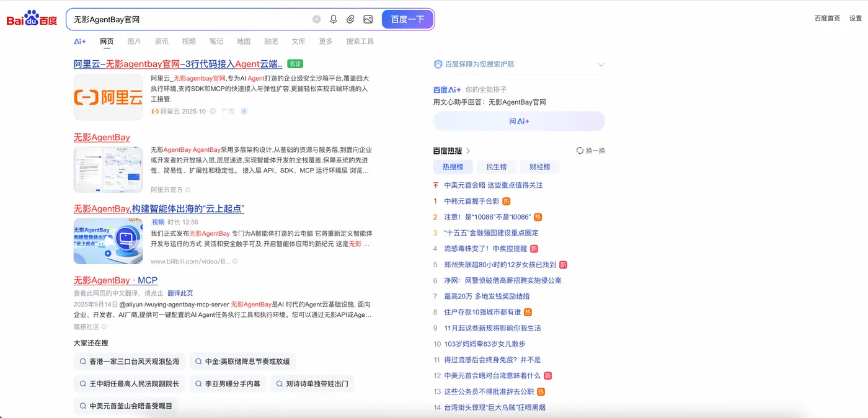Submit search with 百度一下 button
Viewport: 868px width, 418px height.
tap(407, 19)
